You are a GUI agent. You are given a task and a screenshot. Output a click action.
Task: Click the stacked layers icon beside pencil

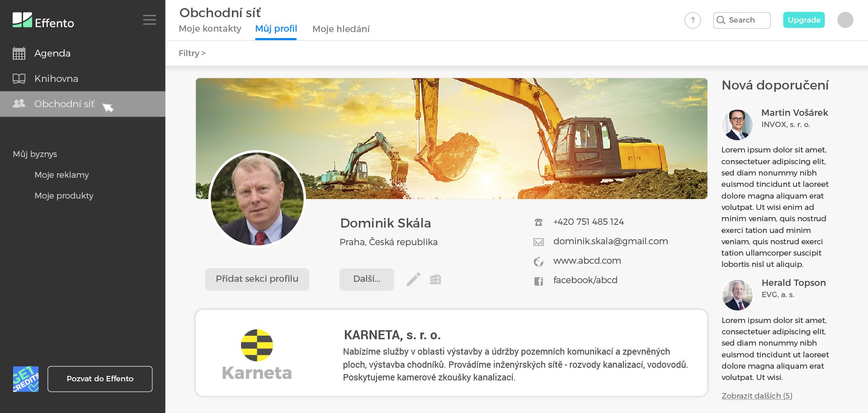(435, 280)
